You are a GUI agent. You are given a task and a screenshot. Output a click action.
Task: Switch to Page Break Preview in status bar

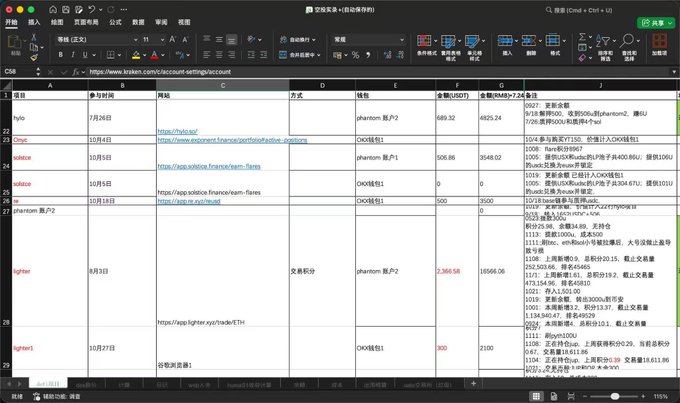[571, 396]
